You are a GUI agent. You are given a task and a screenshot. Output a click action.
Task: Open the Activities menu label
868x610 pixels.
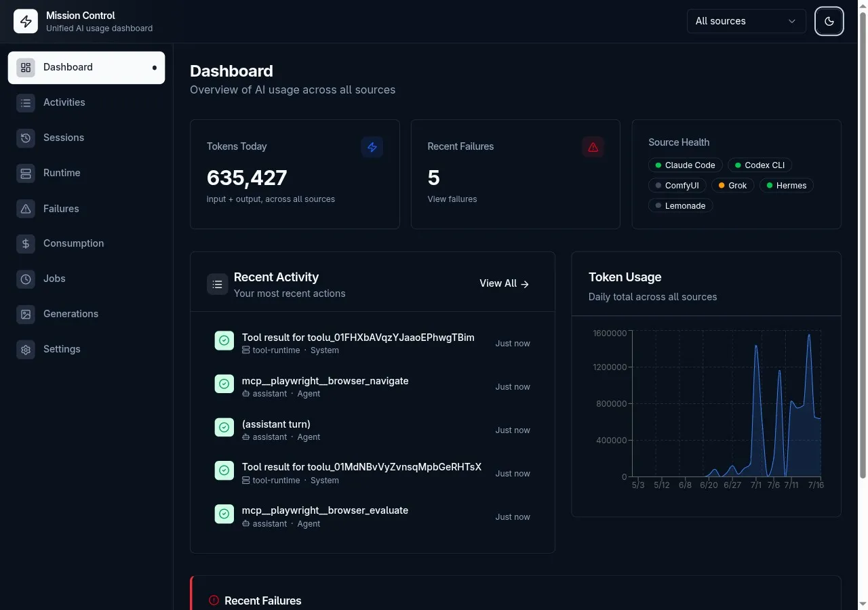[64, 102]
